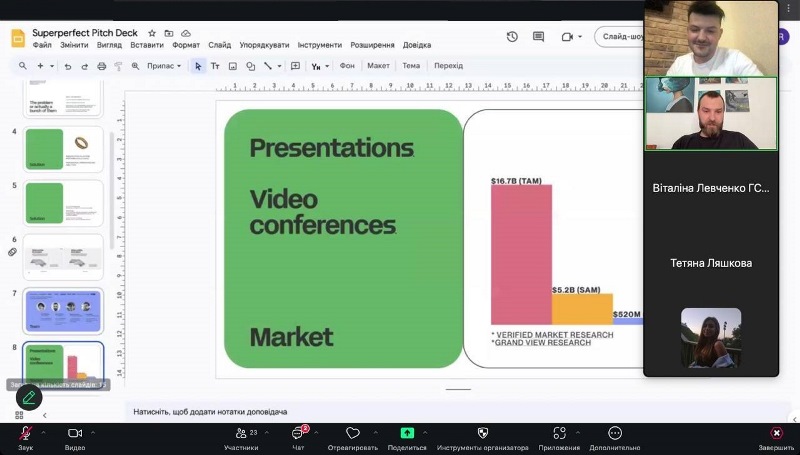Click the undo arrow icon

(x=67, y=66)
